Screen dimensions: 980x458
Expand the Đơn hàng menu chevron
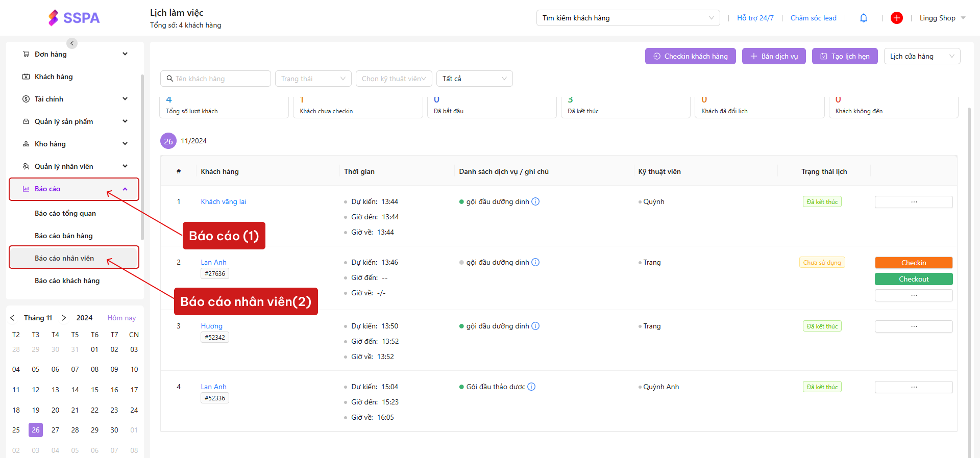tap(125, 54)
